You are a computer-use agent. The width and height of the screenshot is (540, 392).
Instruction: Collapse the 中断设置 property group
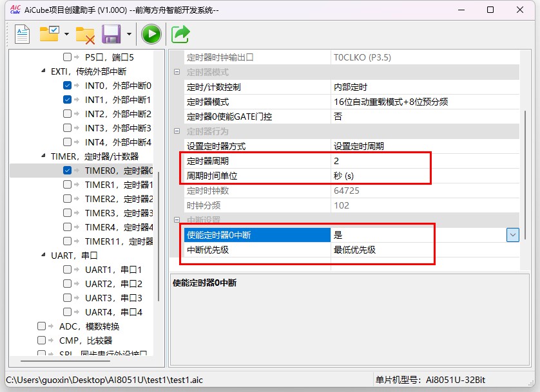point(177,219)
